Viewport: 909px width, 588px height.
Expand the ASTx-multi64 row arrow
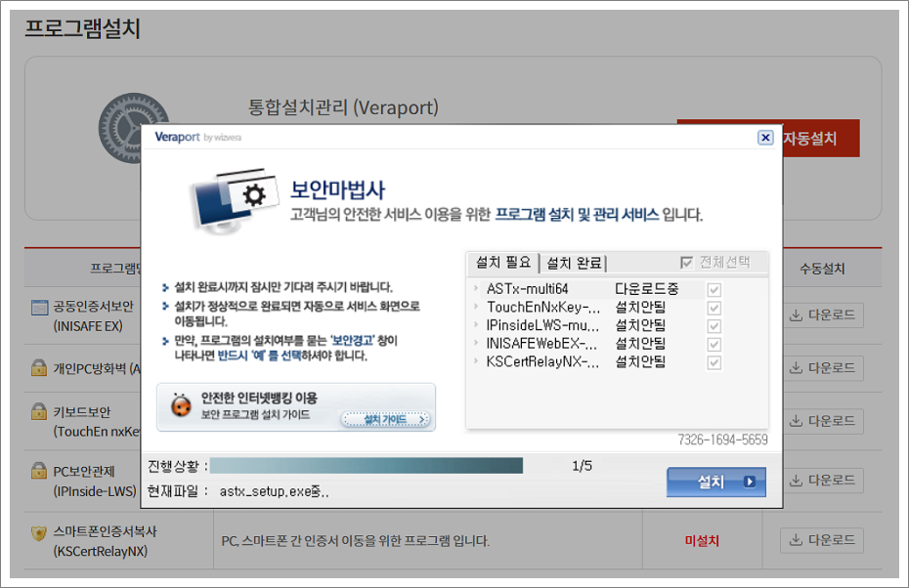point(476,288)
